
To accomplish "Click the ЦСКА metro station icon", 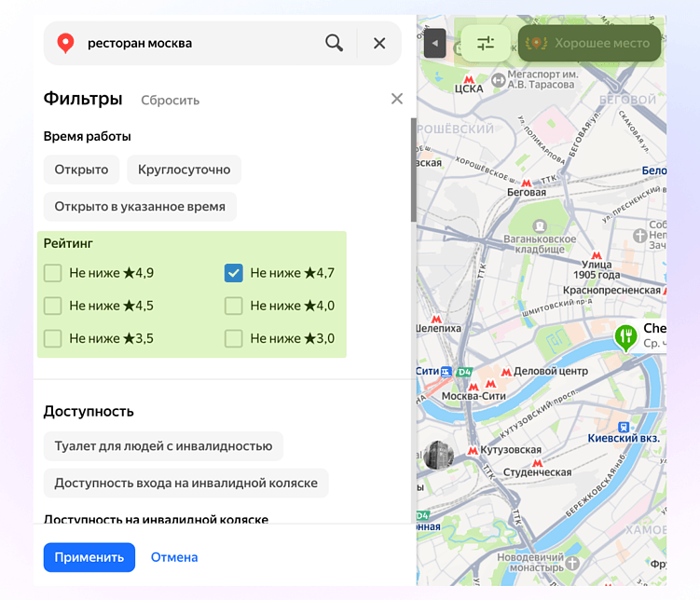I will coord(469,80).
